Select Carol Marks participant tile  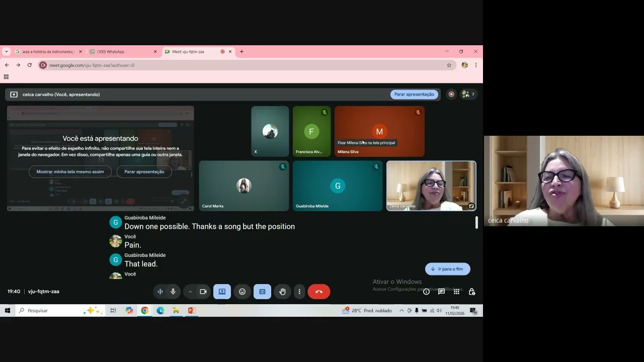coord(244,186)
